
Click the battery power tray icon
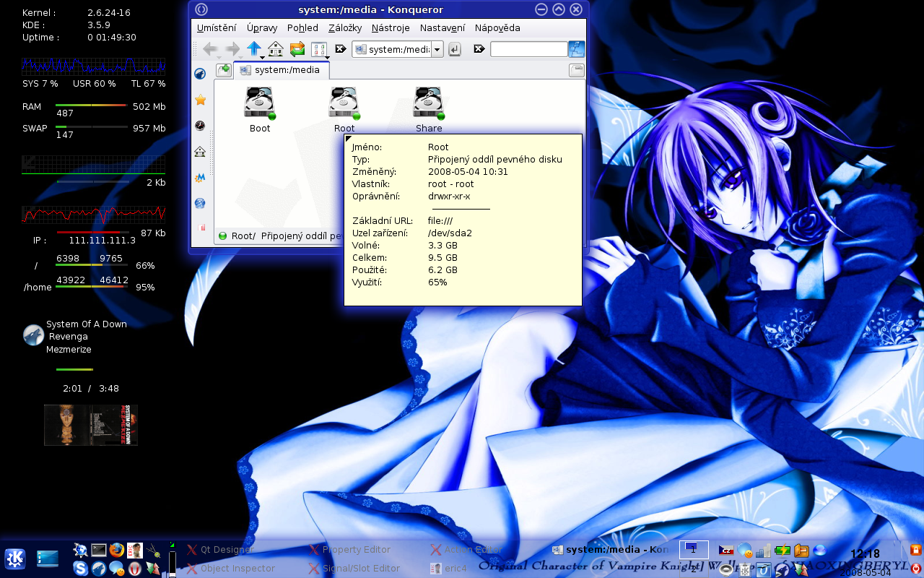(783, 551)
